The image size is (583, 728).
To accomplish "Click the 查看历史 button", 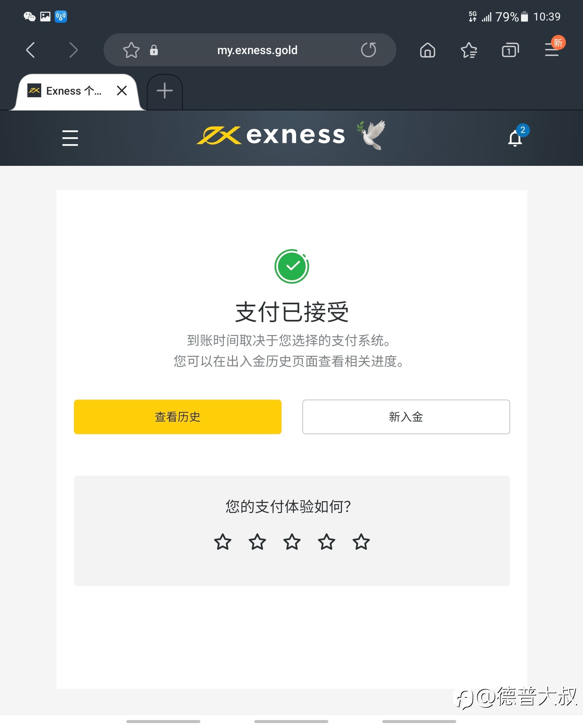I will [x=178, y=417].
